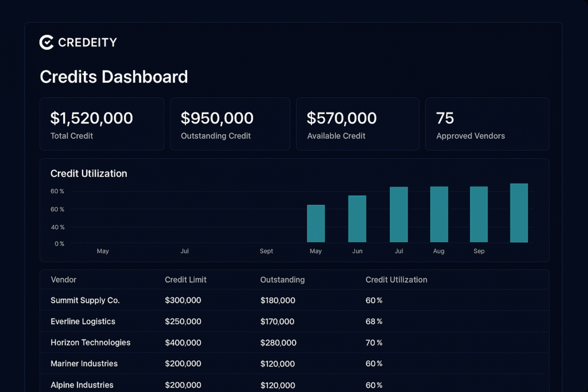Sort by the Outstanding column header

pyautogui.click(x=283, y=280)
